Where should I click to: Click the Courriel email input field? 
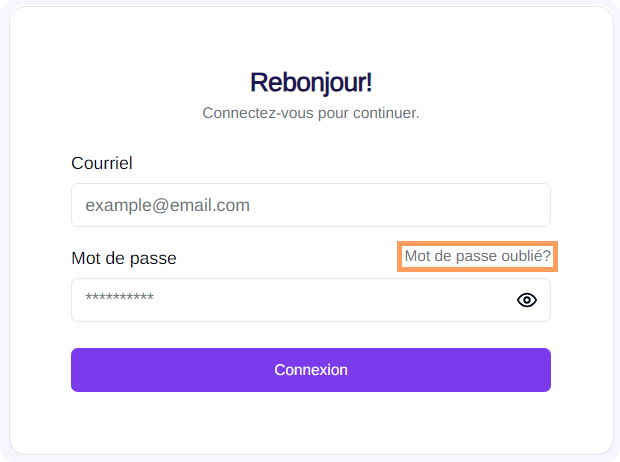[310, 205]
